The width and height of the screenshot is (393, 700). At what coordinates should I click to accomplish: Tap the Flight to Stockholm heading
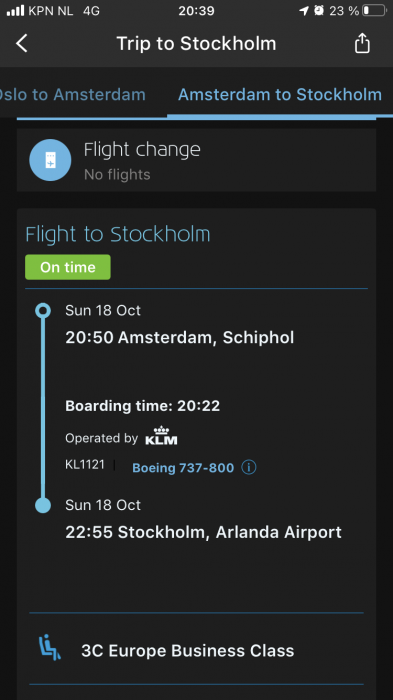(x=117, y=234)
